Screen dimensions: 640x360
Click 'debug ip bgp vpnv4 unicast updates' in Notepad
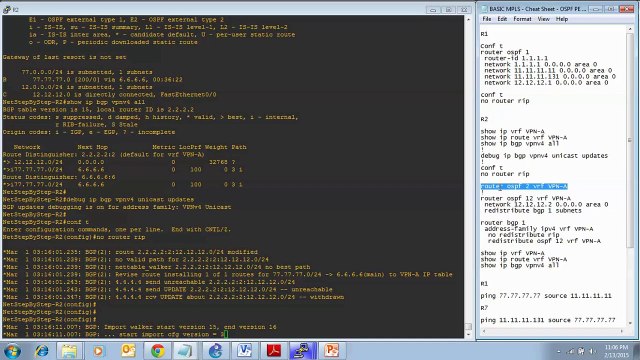click(544, 156)
